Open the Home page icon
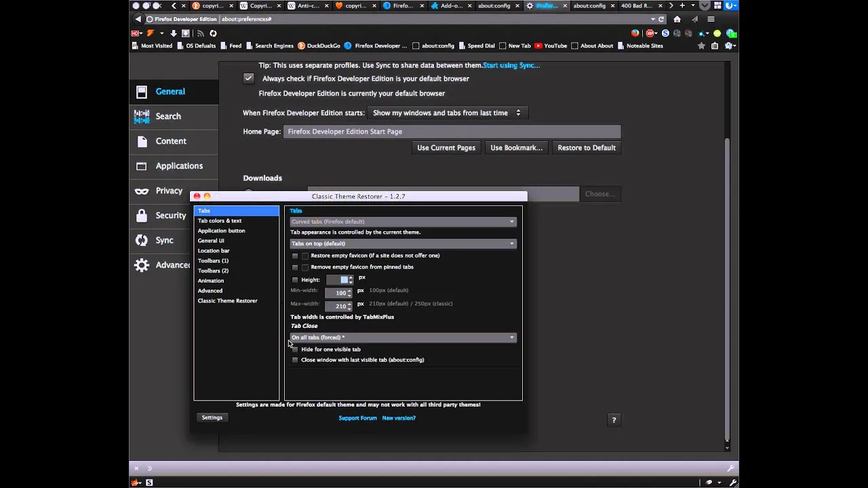The height and width of the screenshot is (488, 868). 677,19
